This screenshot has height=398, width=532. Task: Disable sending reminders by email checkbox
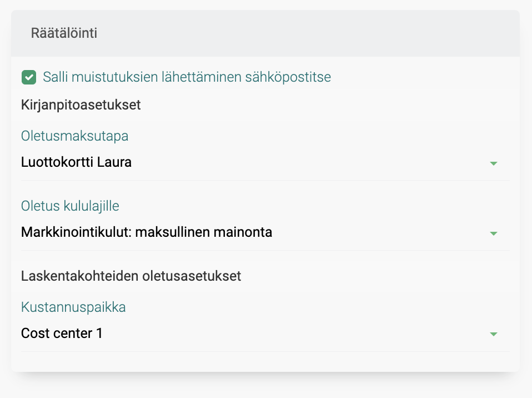tap(29, 77)
